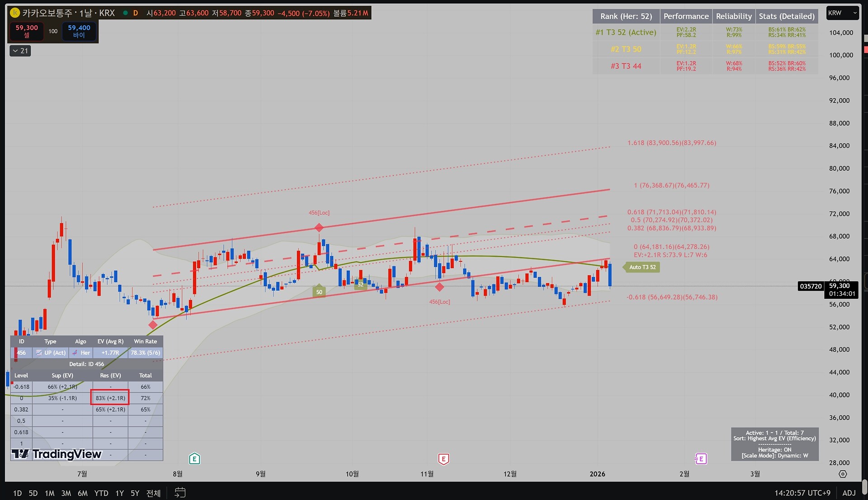The height and width of the screenshot is (500, 868).
Task: Click purple estimated earnings marker near February
Action: point(701,459)
